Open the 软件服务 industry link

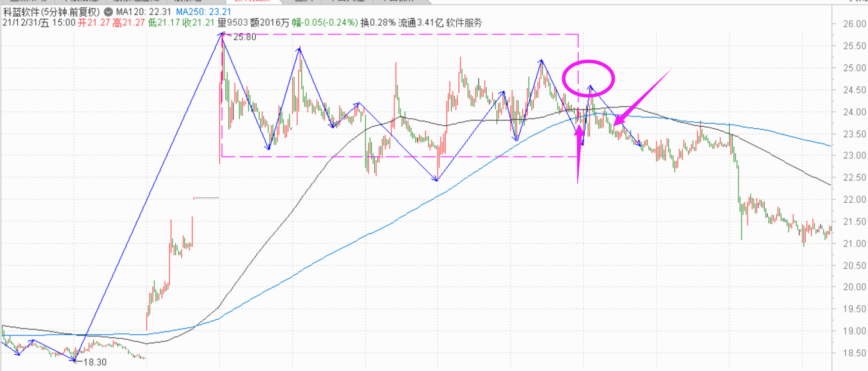[464, 23]
